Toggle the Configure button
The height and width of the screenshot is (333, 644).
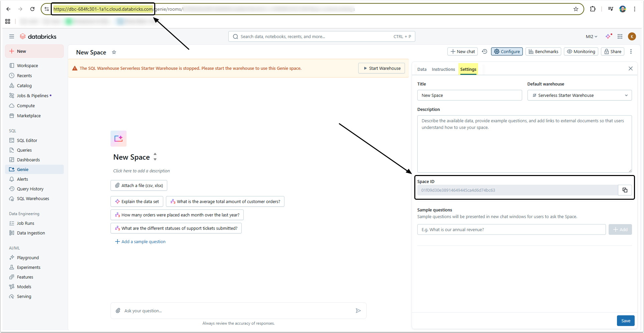(507, 51)
